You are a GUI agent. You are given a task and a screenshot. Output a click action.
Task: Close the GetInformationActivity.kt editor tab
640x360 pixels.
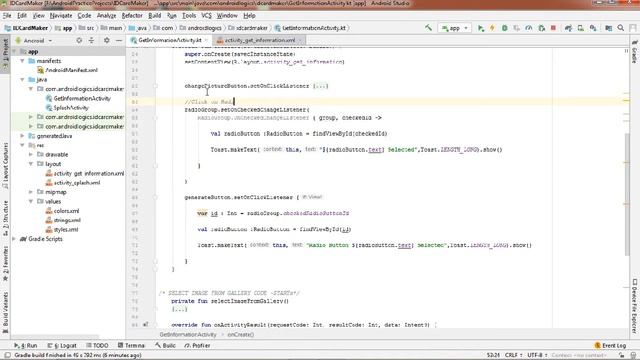(207, 40)
